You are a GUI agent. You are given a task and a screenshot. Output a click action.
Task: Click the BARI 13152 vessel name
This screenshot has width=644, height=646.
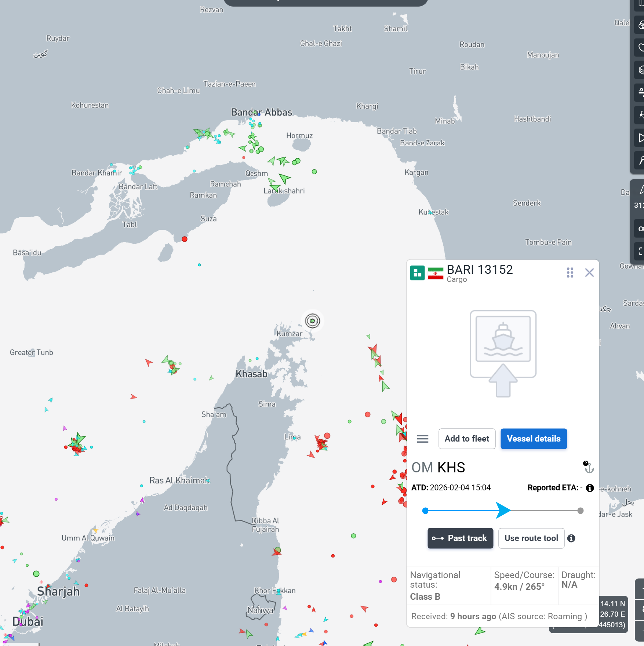[480, 270]
